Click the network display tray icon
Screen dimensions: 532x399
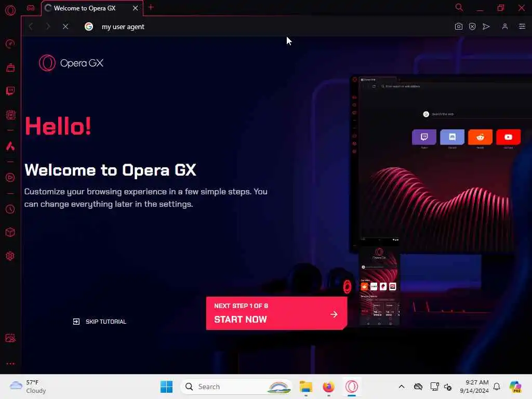pos(434,387)
